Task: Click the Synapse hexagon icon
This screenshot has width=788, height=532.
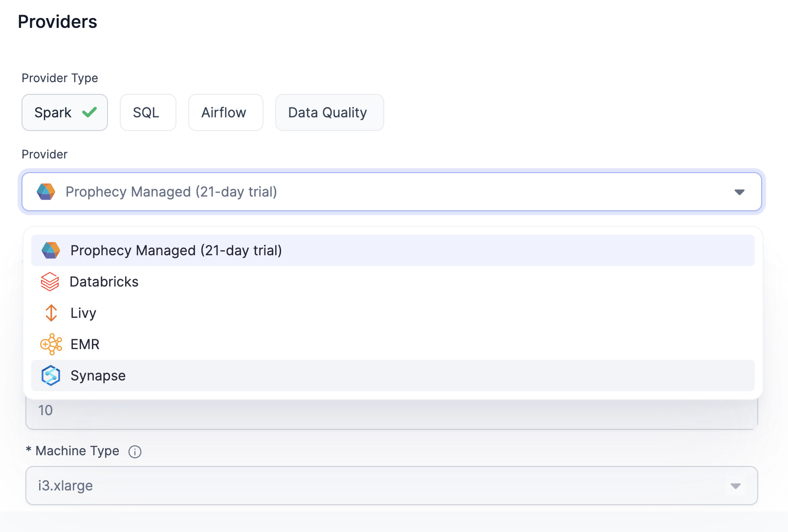Action: coord(51,376)
